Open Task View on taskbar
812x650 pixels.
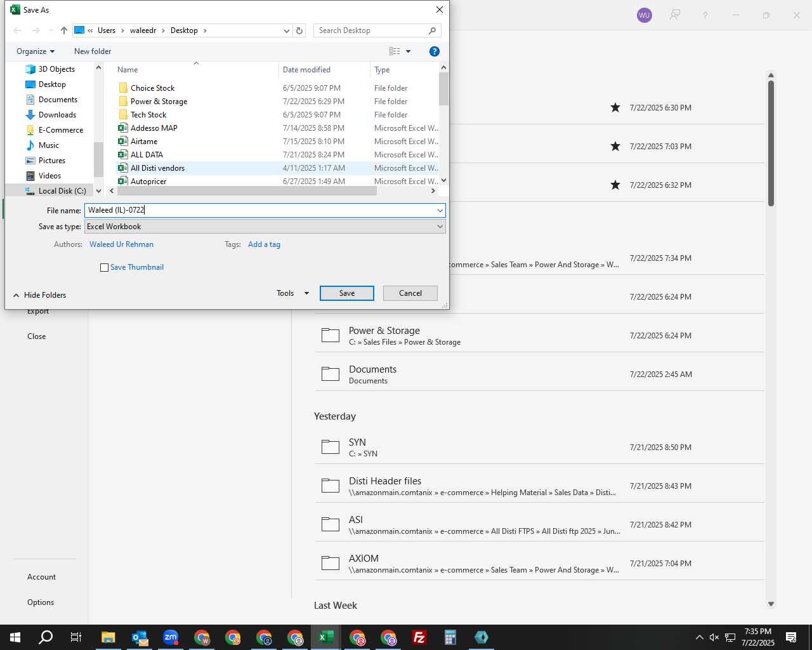(x=76, y=637)
